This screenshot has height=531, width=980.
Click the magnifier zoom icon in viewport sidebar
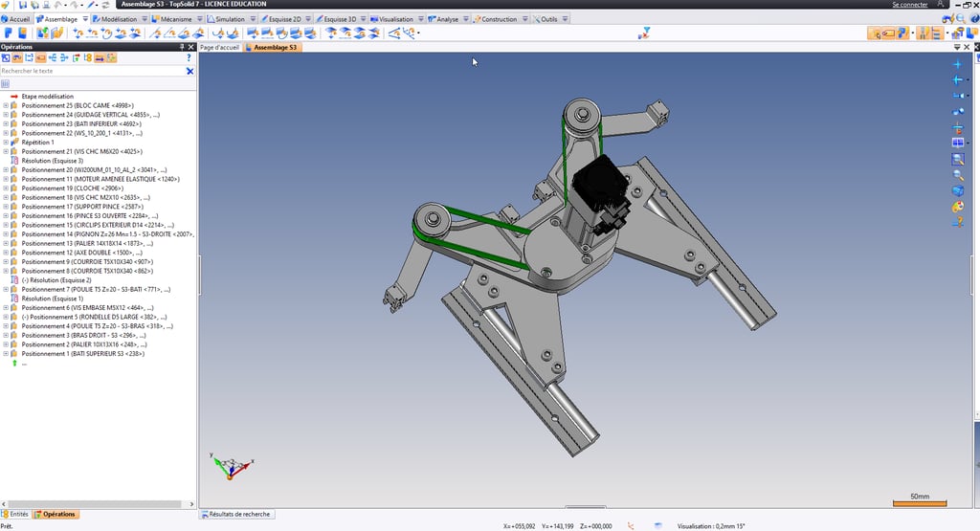pos(957,175)
